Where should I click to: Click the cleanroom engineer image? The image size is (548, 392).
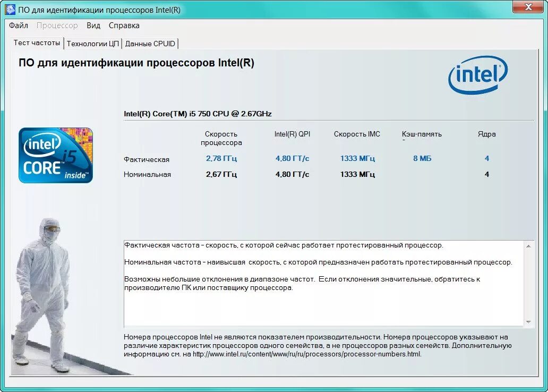44,295
